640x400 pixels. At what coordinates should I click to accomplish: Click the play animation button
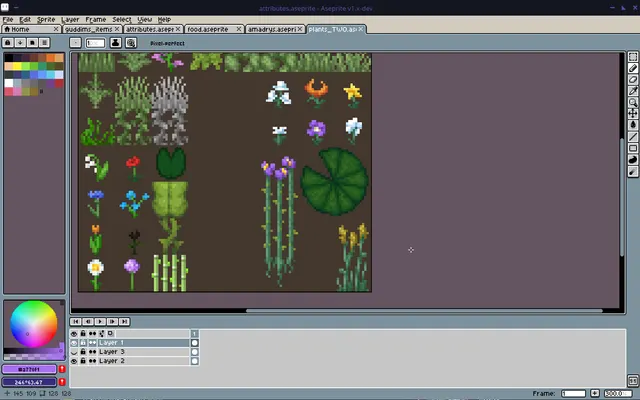click(100, 322)
